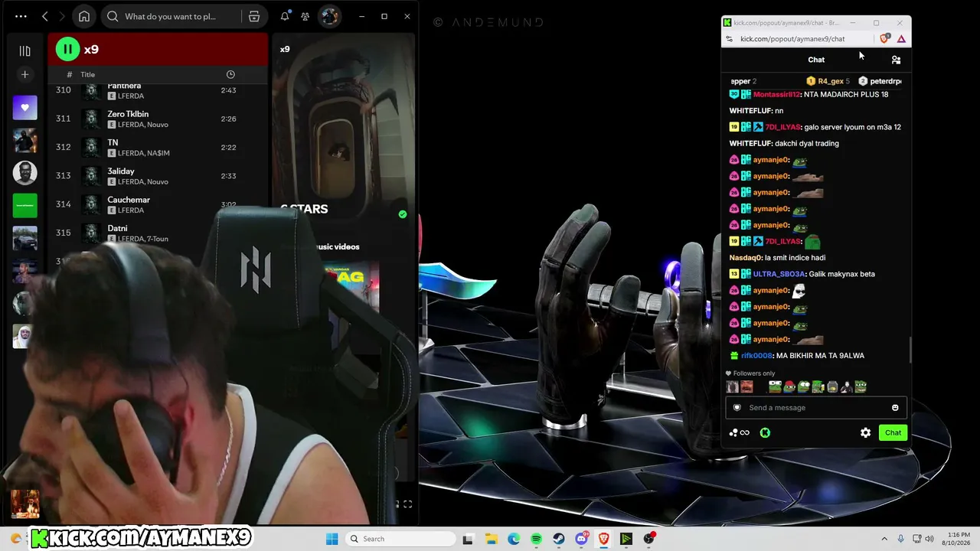Click the Windows taskbar Search box
Screen dimensions: 980x551
point(399,539)
